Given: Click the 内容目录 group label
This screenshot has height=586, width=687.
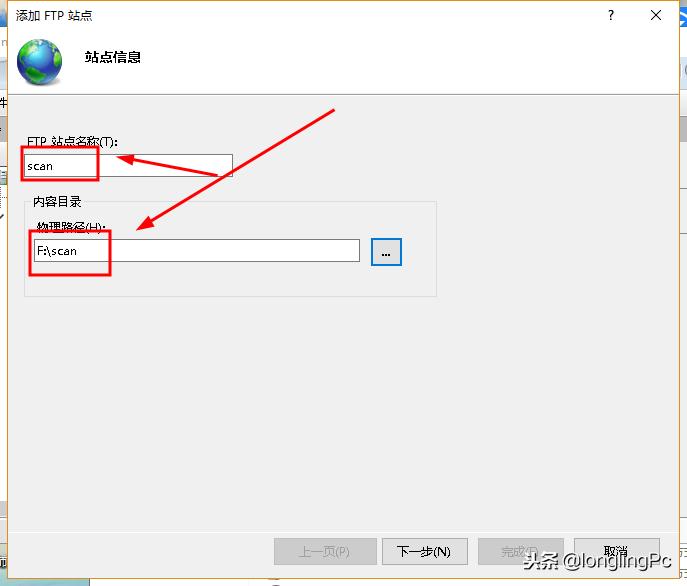Looking at the screenshot, I should 57,202.
